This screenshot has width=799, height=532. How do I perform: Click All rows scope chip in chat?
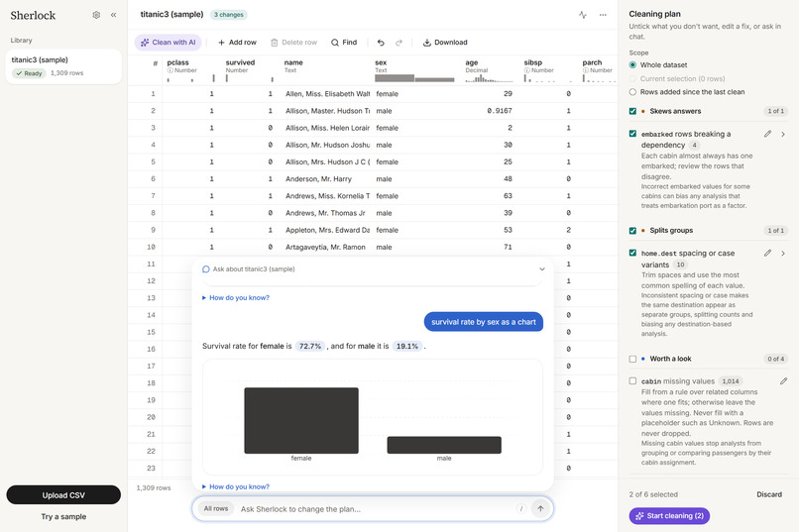click(x=216, y=508)
